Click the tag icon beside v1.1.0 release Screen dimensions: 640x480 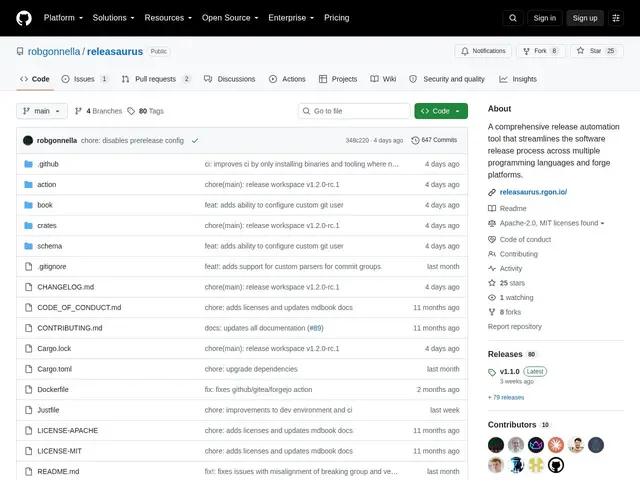coord(492,372)
